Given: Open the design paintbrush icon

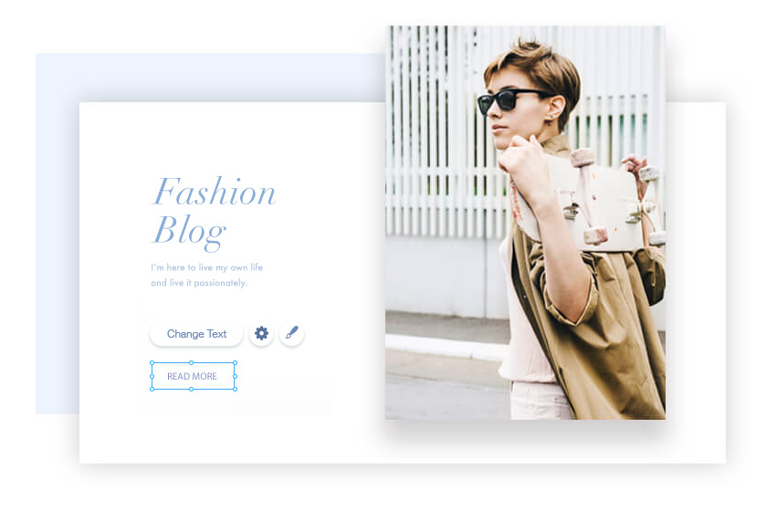Looking at the screenshot, I should tap(291, 334).
